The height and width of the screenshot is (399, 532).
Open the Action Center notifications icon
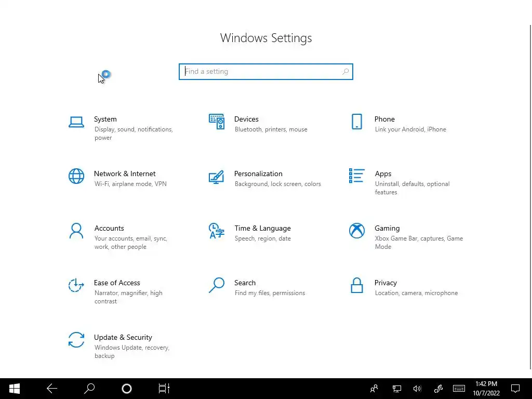point(515,389)
